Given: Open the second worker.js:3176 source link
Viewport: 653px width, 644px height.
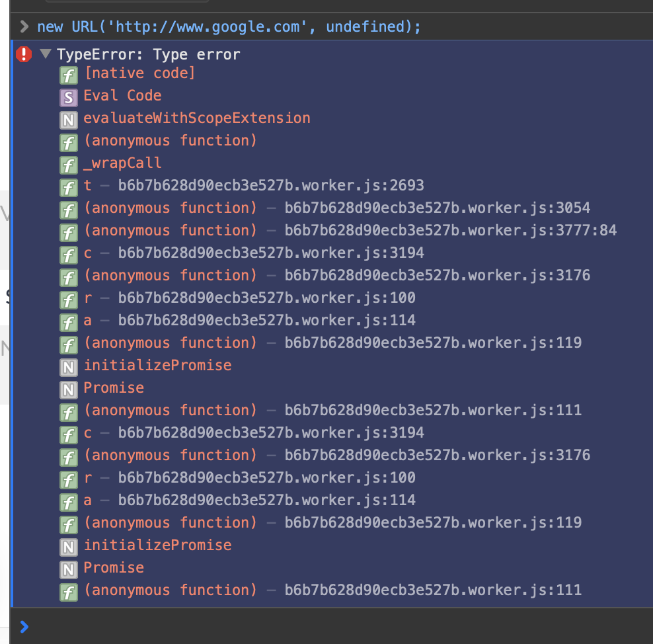Looking at the screenshot, I should 438,456.
